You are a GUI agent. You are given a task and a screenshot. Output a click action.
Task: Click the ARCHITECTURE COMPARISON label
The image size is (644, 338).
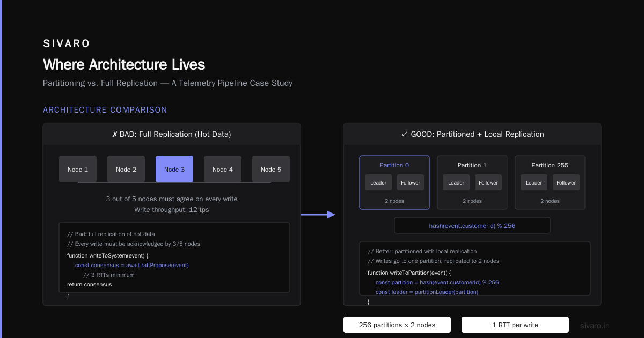tap(105, 110)
